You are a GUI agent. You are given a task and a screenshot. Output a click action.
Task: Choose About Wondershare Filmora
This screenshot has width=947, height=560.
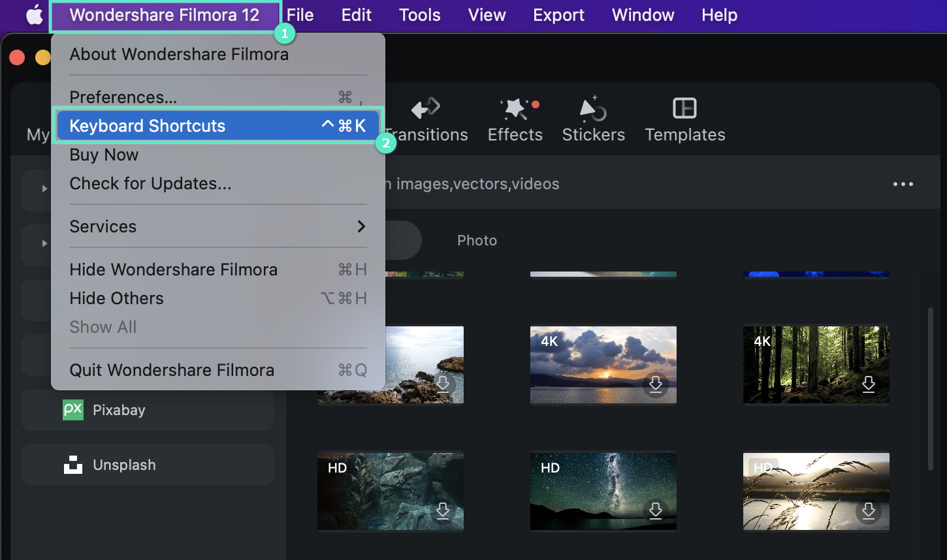218,54
